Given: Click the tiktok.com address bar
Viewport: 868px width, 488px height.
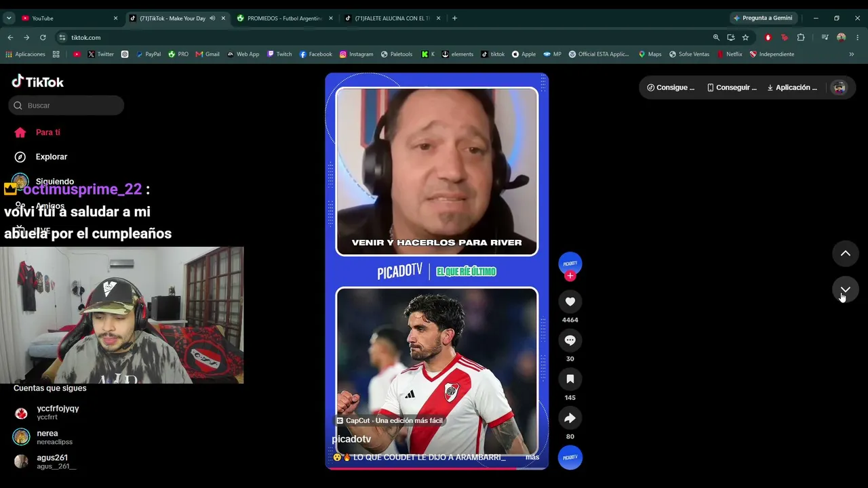Looking at the screenshot, I should click(x=380, y=37).
